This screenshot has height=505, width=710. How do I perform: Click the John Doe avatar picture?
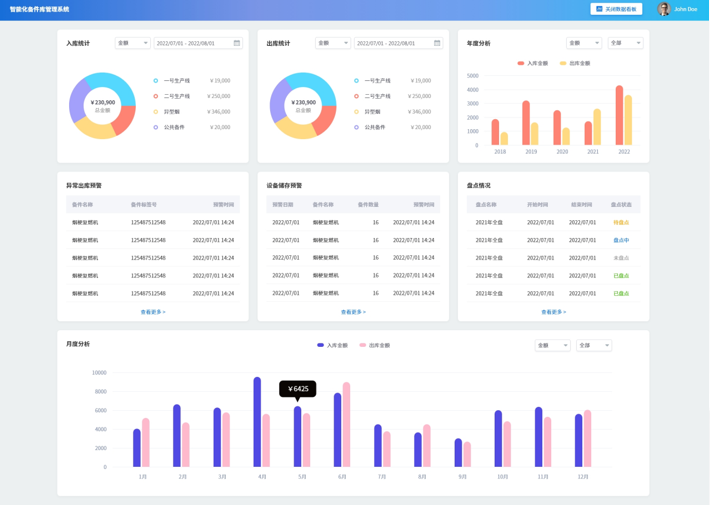[x=664, y=9]
